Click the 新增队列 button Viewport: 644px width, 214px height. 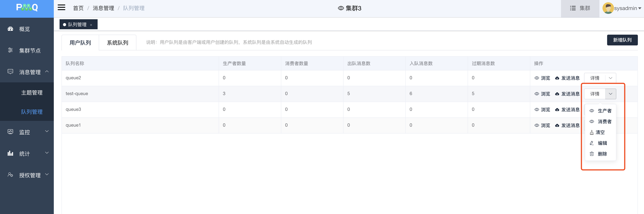point(622,40)
